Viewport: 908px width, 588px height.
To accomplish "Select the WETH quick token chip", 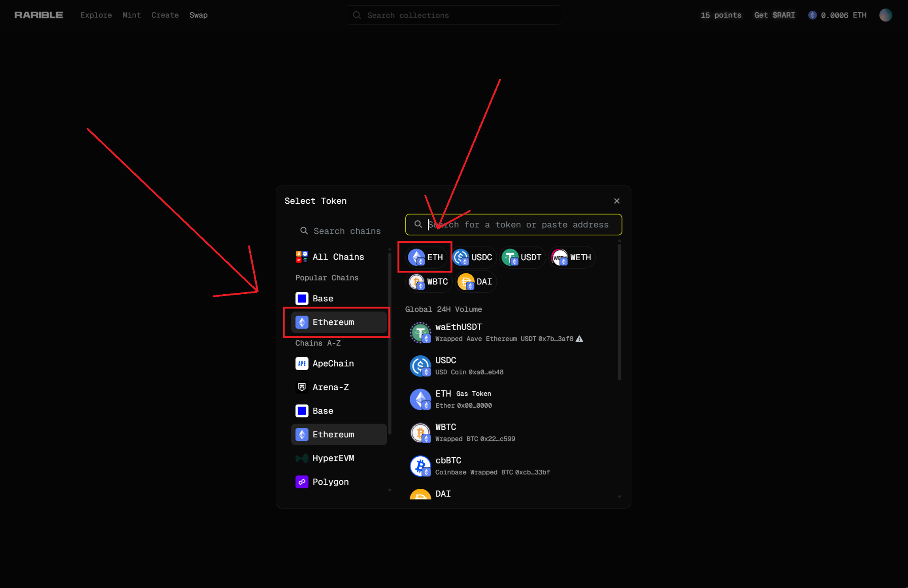I will [572, 257].
